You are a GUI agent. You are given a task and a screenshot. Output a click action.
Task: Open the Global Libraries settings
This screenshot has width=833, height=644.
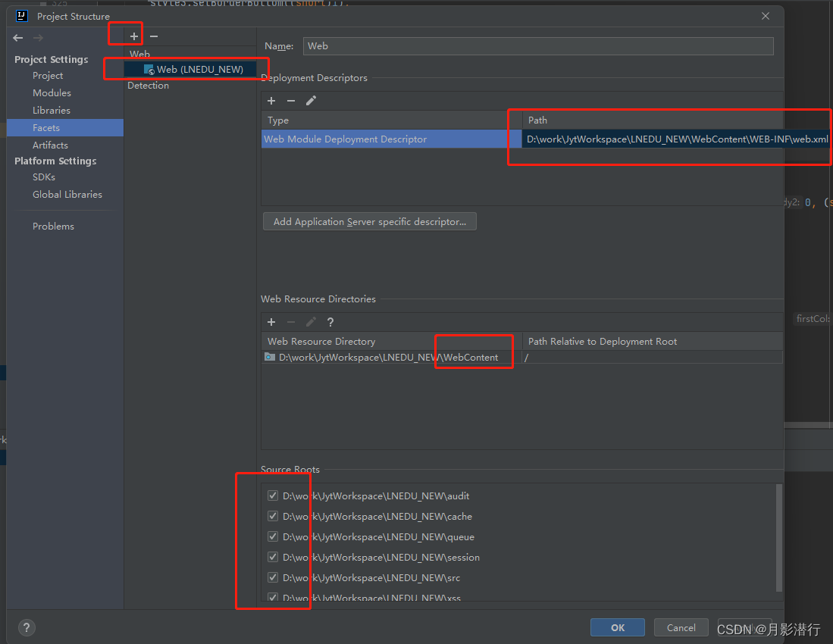tap(67, 194)
